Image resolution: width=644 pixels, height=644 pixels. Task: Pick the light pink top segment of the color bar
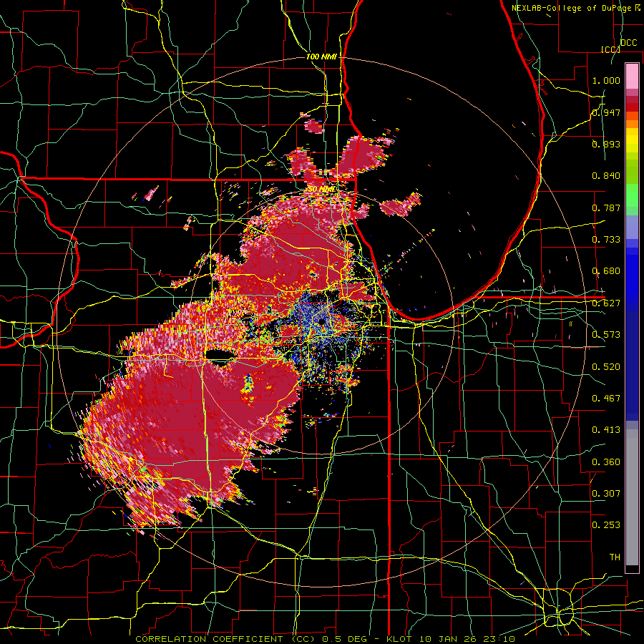(x=632, y=76)
